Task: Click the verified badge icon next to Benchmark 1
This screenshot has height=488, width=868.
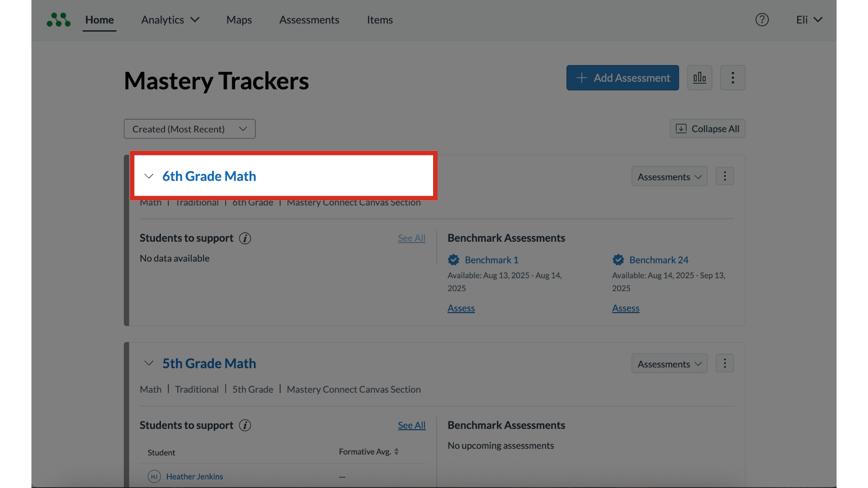Action: (x=453, y=260)
